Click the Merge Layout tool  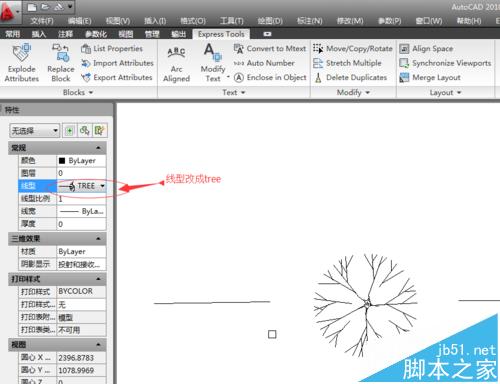coord(430,77)
